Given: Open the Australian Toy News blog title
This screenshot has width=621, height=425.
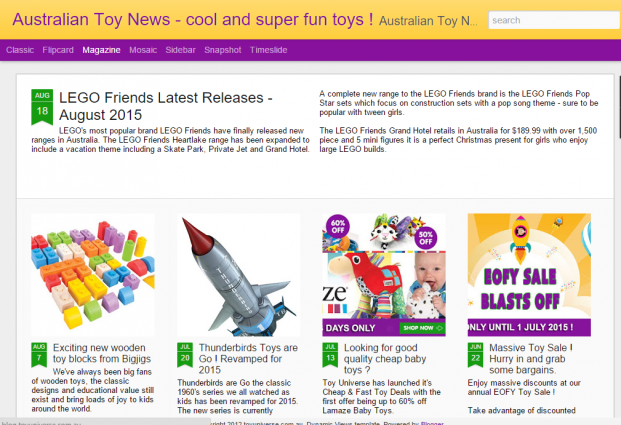Looking at the screenshot, I should pyautogui.click(x=193, y=19).
